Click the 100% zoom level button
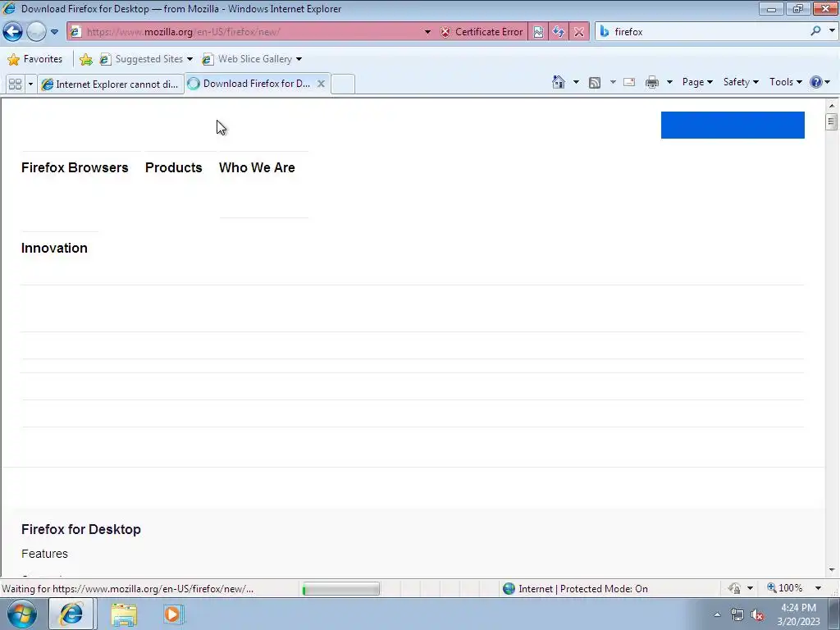The height and width of the screenshot is (630, 840). click(785, 588)
